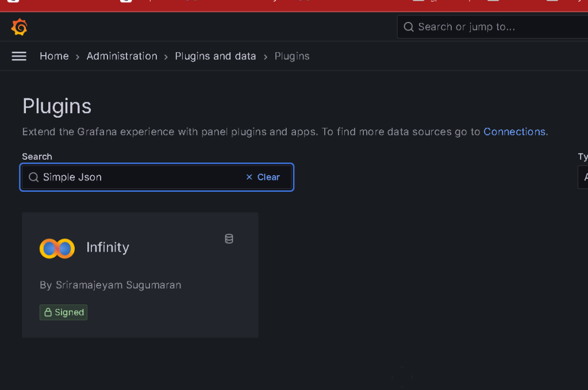Viewport: 588px width, 390px height.
Task: Open Administration breadcrumb link
Action: click(122, 56)
